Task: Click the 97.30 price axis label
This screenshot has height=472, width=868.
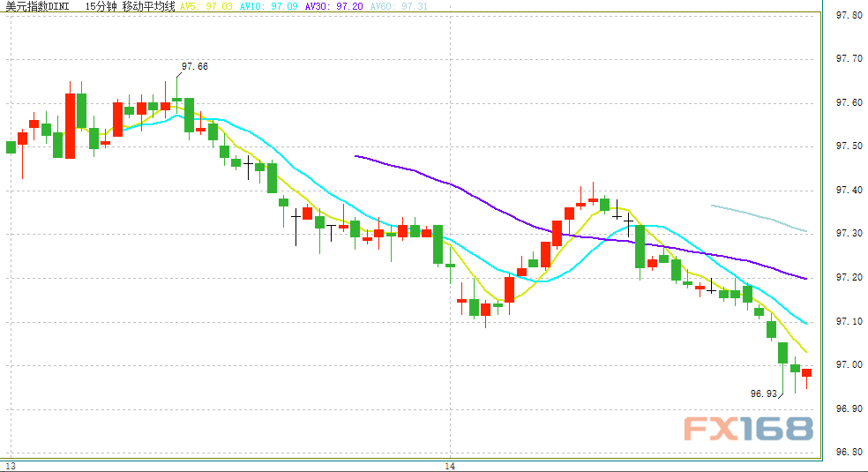Action: 848,233
